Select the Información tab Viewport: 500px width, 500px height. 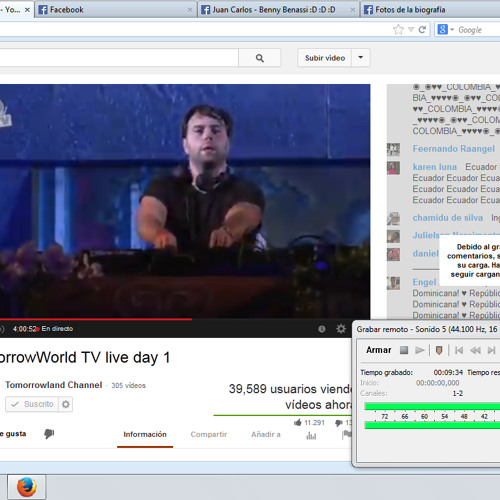(145, 434)
